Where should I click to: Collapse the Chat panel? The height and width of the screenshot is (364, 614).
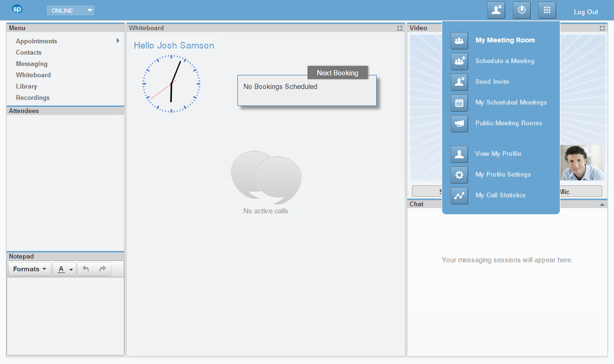(x=602, y=204)
